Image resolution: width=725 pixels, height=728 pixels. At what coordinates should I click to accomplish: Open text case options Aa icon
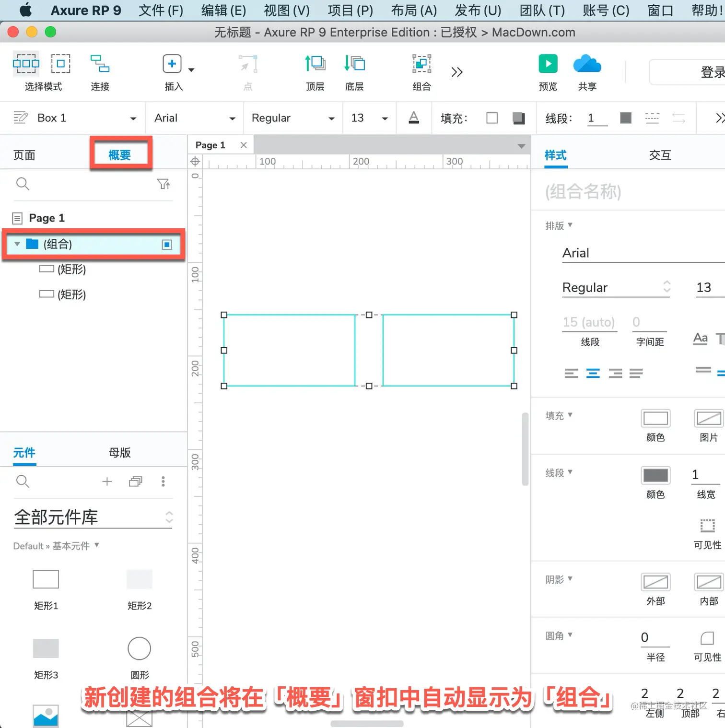[x=701, y=339]
